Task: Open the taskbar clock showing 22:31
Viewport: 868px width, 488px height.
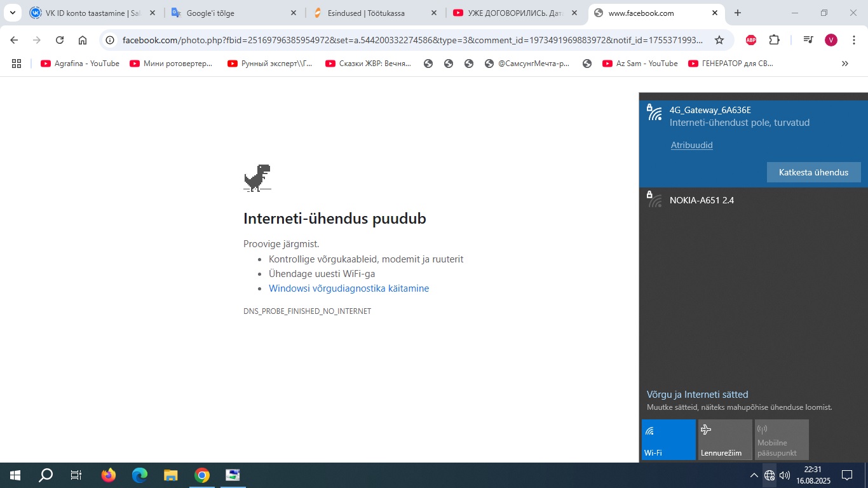Action: [x=812, y=475]
